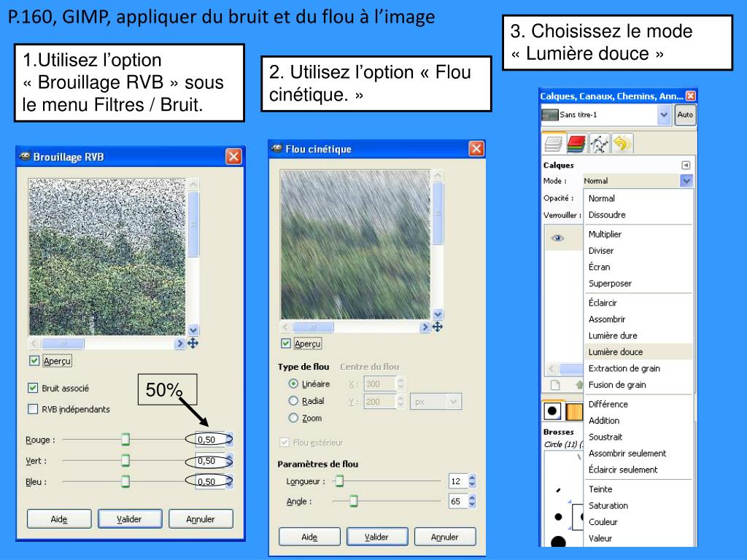
Task: Choose Lumière douce blend mode
Action: (638, 352)
